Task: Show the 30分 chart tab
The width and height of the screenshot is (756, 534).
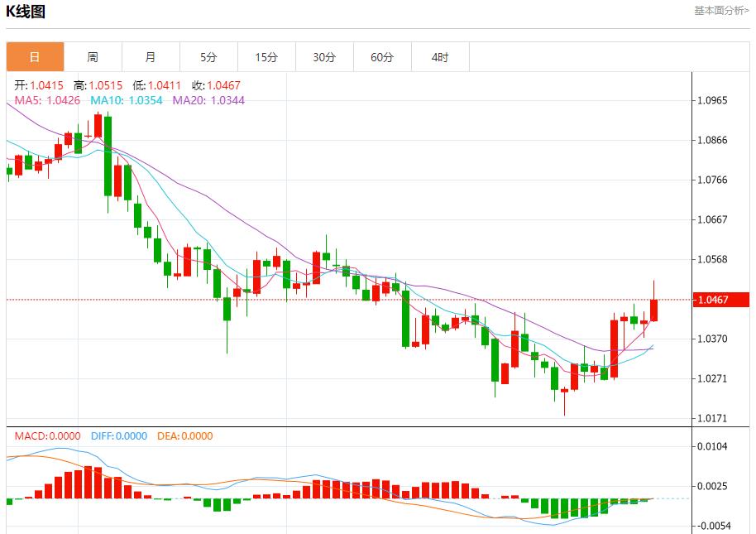Action: click(x=324, y=57)
